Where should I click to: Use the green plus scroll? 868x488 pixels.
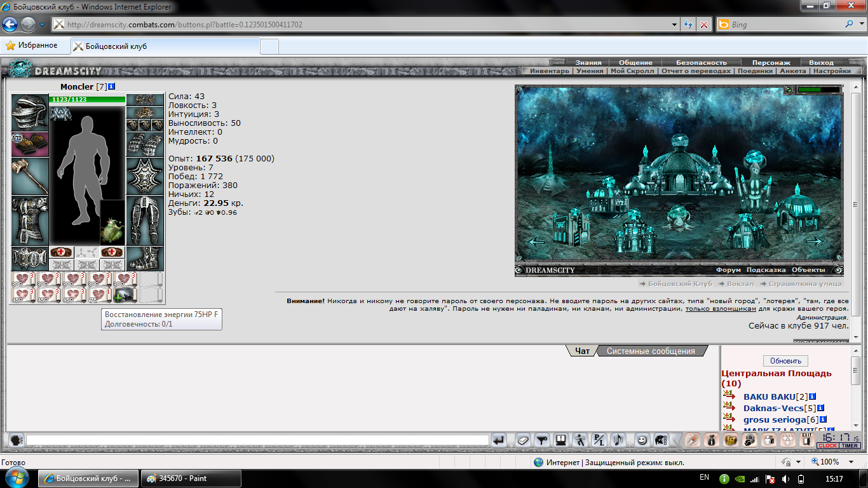125,295
